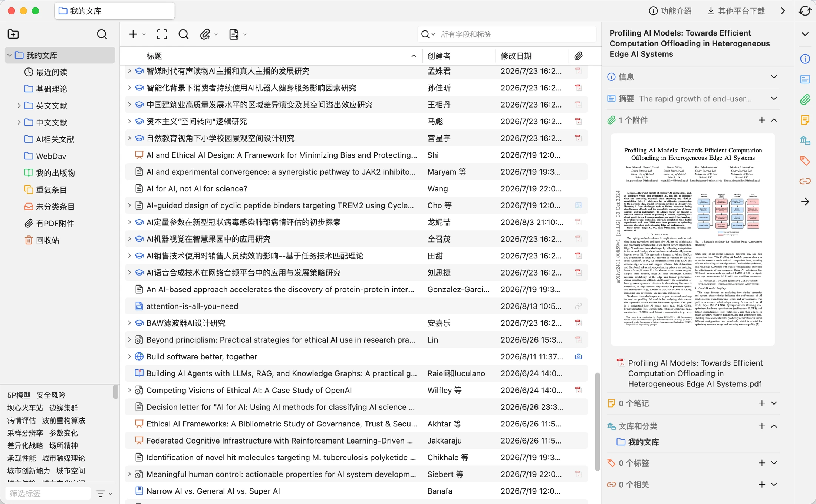Click the new note toolbar icon
The height and width of the screenshot is (504, 816).
tap(234, 34)
